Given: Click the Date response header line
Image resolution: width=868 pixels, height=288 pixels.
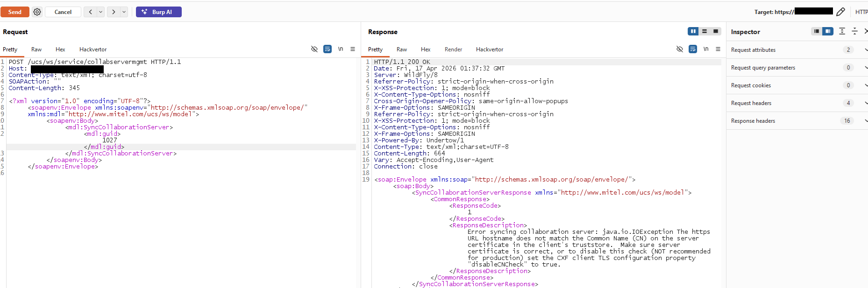Looking at the screenshot, I should pyautogui.click(x=440, y=68).
